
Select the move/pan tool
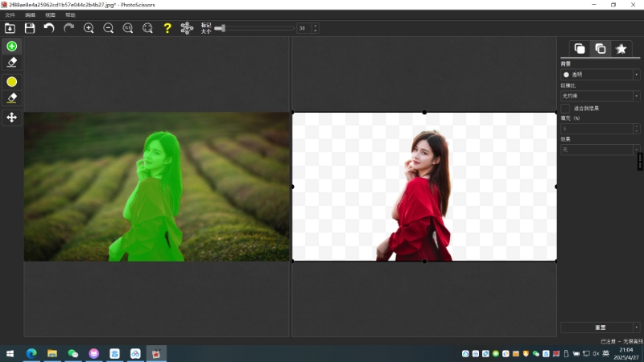(x=11, y=117)
